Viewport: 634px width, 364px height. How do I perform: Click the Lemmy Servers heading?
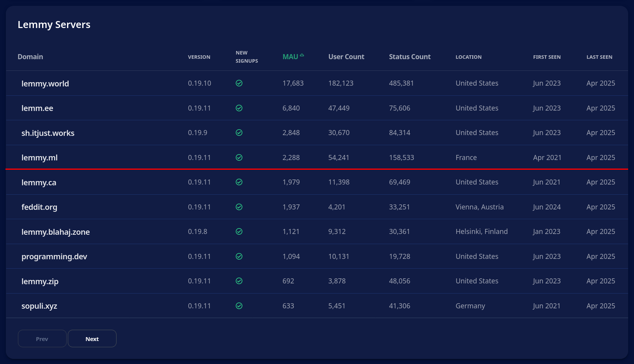click(x=54, y=25)
